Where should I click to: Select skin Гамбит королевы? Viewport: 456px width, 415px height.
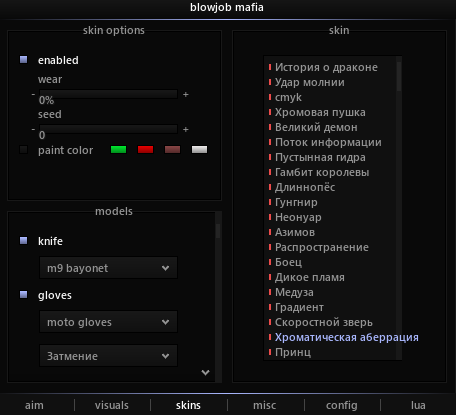(x=322, y=172)
